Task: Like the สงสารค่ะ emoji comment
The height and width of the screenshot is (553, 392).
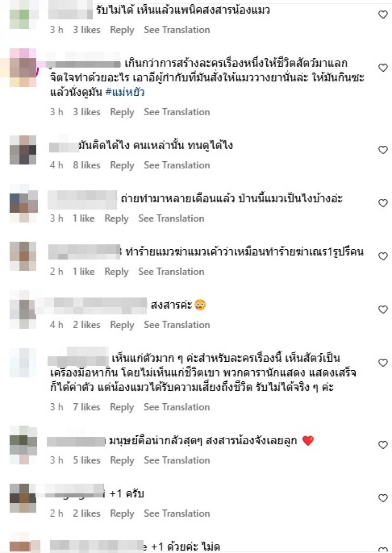Action: [x=383, y=310]
